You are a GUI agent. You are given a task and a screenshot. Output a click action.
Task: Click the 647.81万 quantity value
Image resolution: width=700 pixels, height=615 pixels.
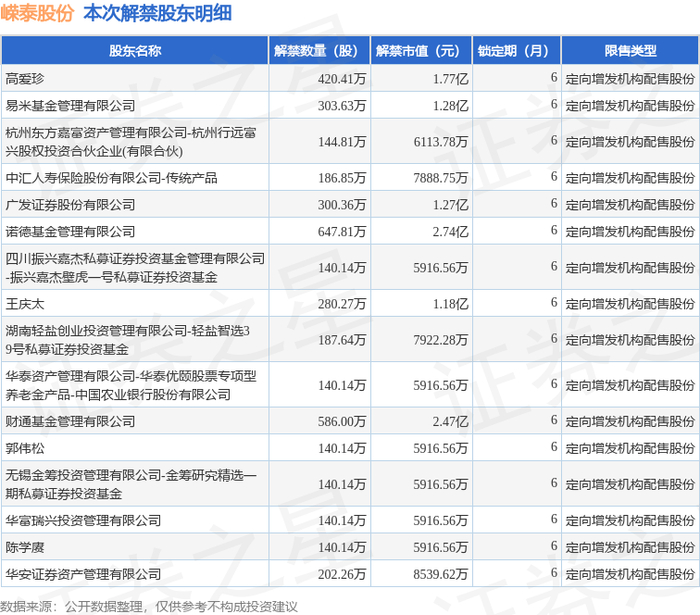[342, 232]
